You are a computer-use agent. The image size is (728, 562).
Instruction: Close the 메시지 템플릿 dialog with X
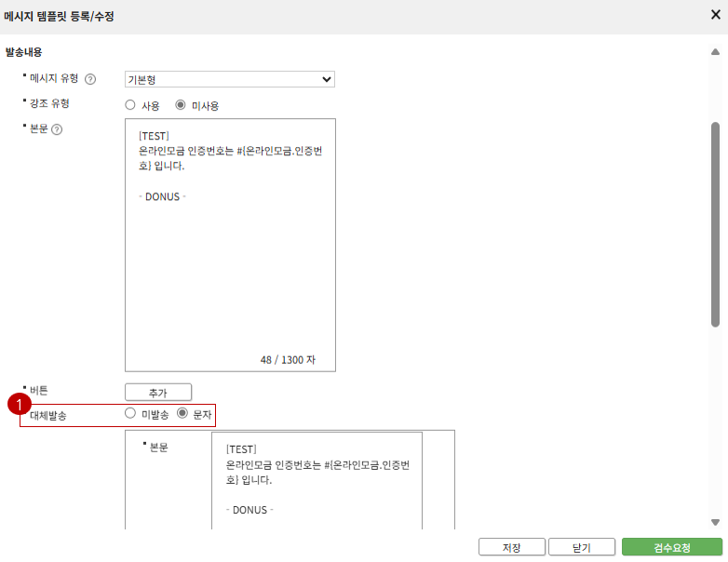click(x=716, y=16)
